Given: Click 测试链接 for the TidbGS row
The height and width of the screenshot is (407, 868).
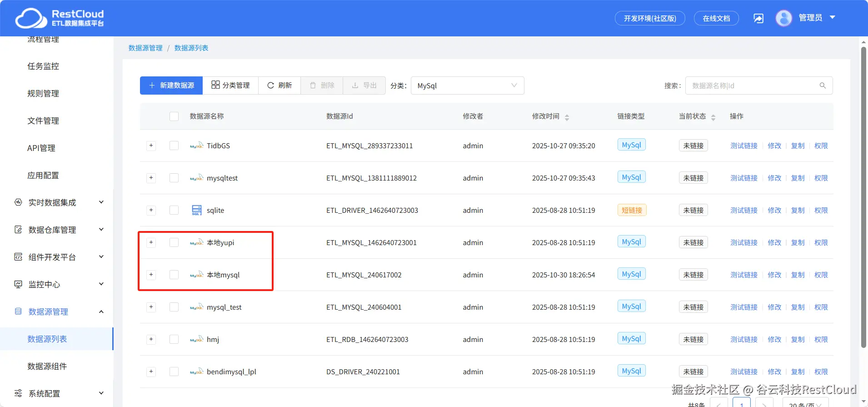Looking at the screenshot, I should [744, 146].
